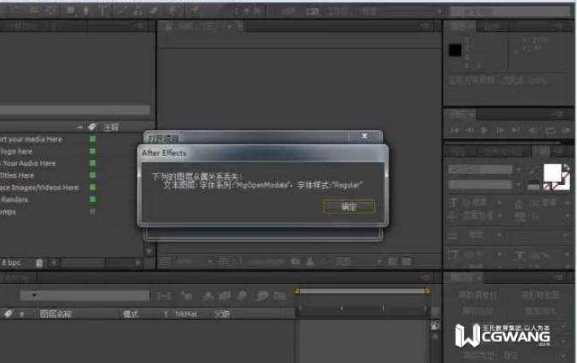
Task: Confirm the After Effects missing font warning
Action: pyautogui.click(x=349, y=207)
